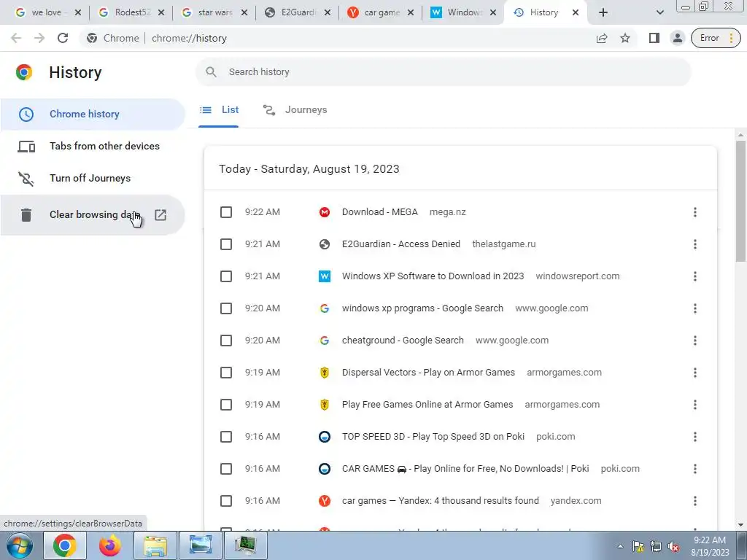Open the Windows Start button
This screenshot has width=747, height=560.
[x=18, y=545]
